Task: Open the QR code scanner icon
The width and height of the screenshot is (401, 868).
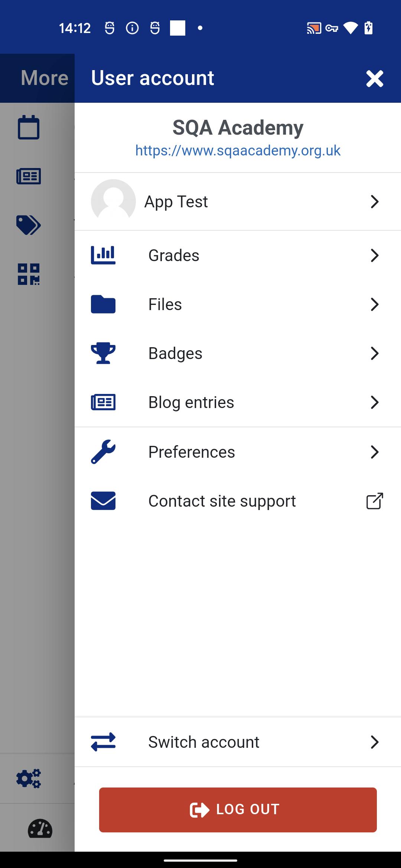Action: 29,274
